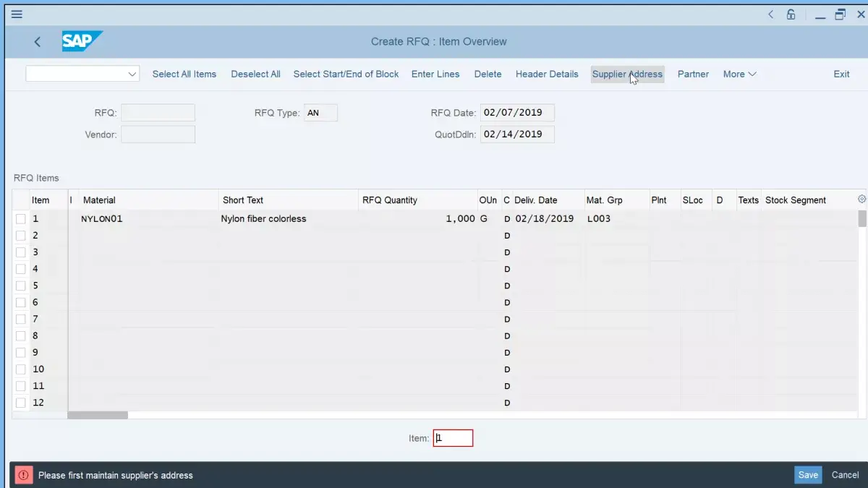Screen dimensions: 868x488
Task: Choose Enter Lines from the toolbar
Action: 435,74
